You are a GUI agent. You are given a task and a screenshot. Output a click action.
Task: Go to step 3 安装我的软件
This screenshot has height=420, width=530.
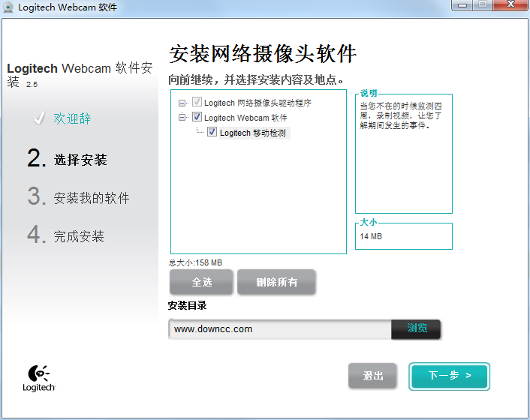click(91, 198)
